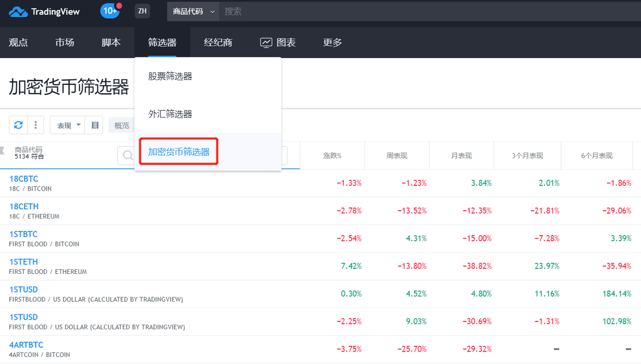641x364 pixels.
Task: Sort by the 周表现 column header
Action: [x=397, y=155]
